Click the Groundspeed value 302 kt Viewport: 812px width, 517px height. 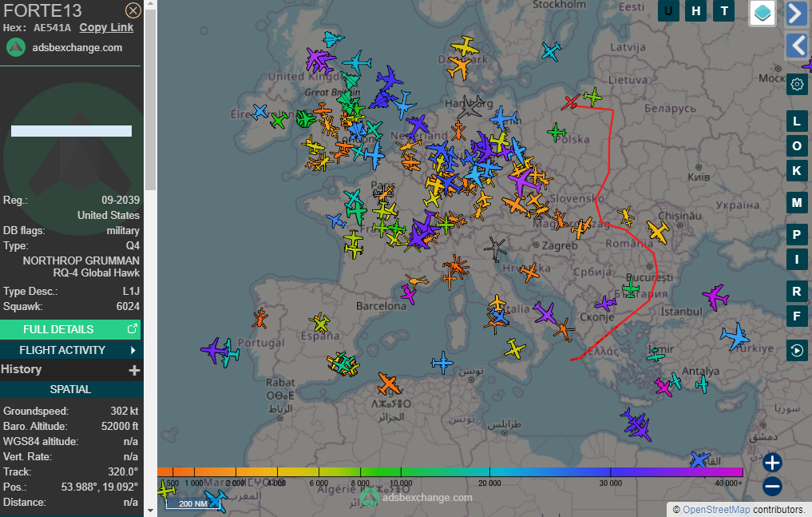tap(125, 412)
